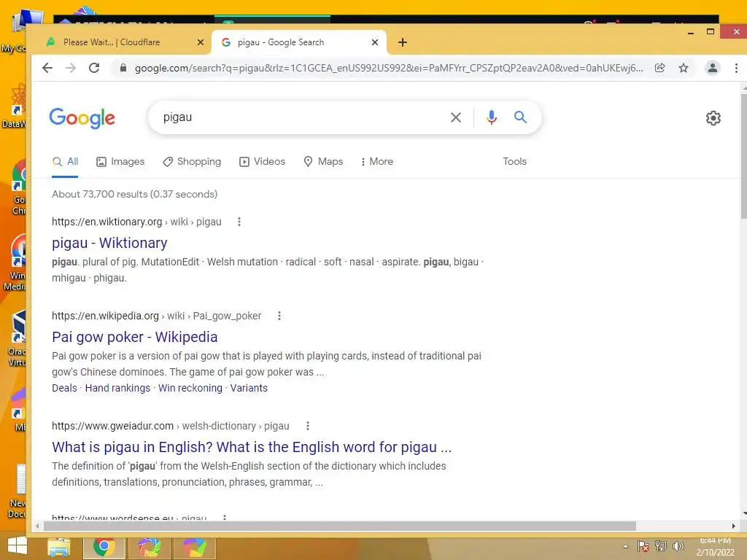Switch to Videos results
The width and height of the screenshot is (747, 560).
(x=262, y=161)
